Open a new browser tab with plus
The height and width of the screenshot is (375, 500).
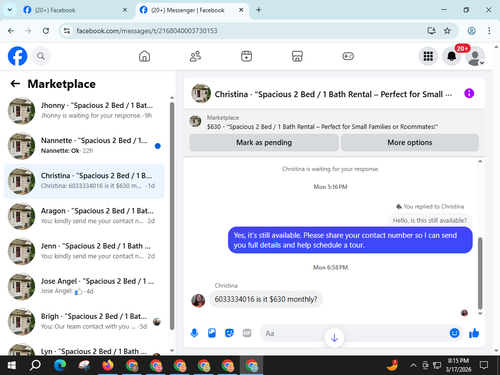point(259,10)
